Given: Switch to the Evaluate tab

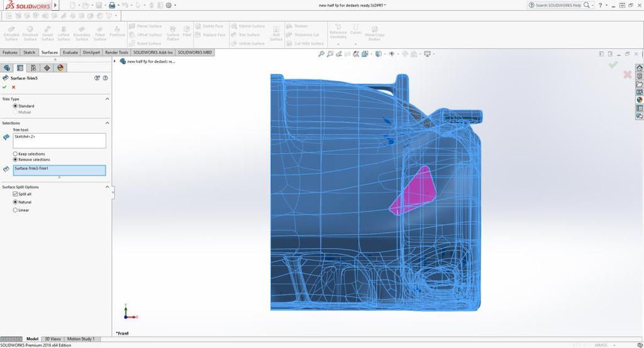Looking at the screenshot, I should tap(70, 53).
